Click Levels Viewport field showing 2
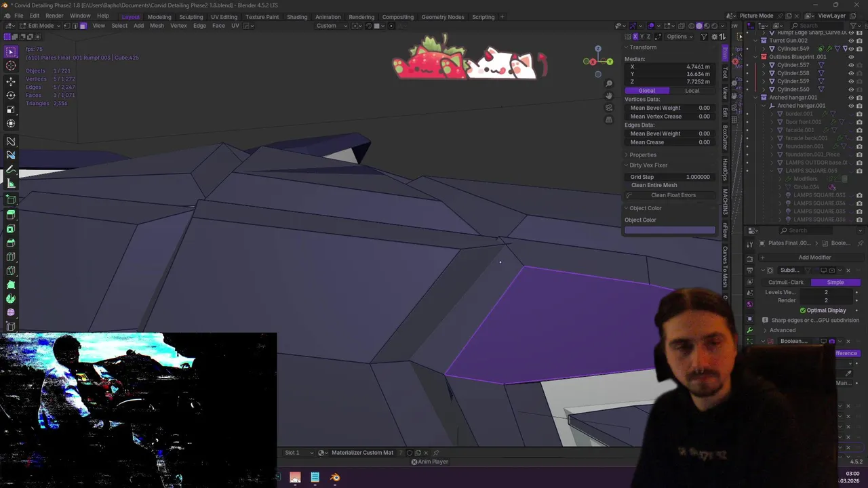This screenshot has width=868, height=488. click(826, 292)
